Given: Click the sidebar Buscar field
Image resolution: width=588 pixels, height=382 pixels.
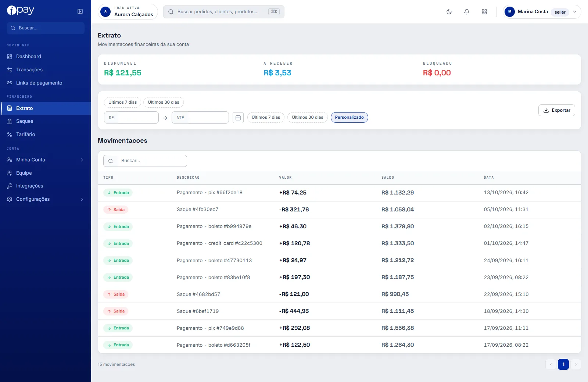Looking at the screenshot, I should tap(46, 28).
